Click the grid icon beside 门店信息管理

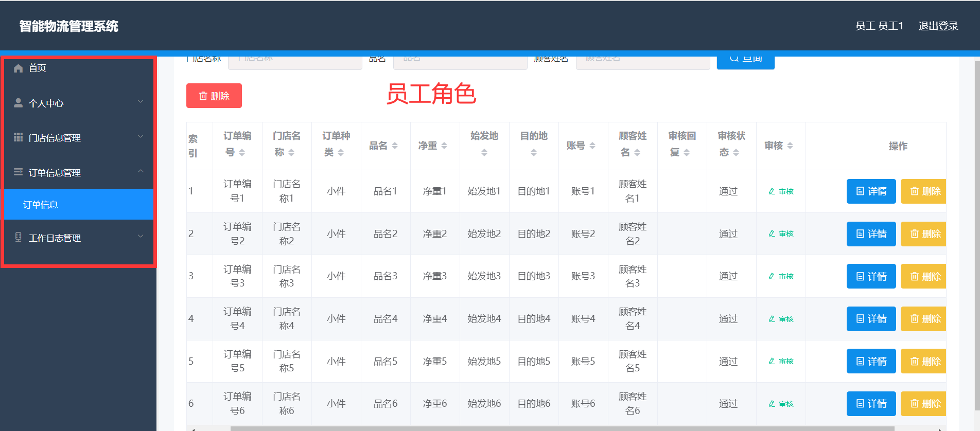[18, 137]
